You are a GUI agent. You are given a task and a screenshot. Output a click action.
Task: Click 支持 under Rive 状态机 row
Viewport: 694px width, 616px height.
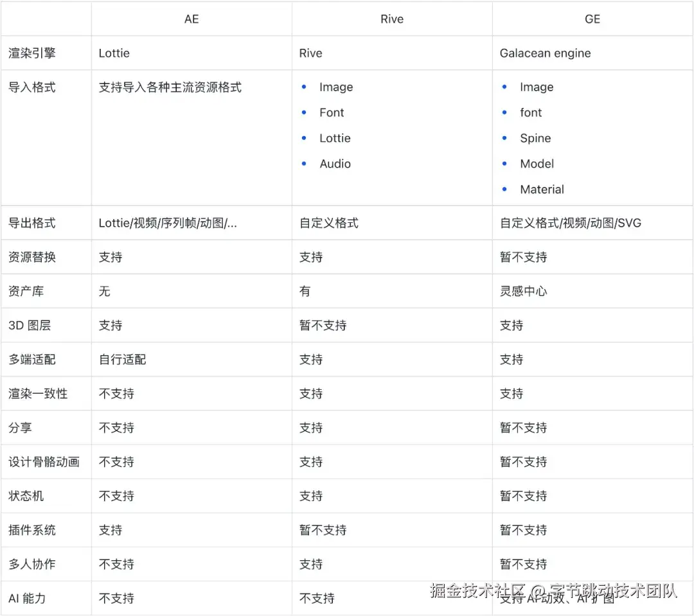(310, 495)
